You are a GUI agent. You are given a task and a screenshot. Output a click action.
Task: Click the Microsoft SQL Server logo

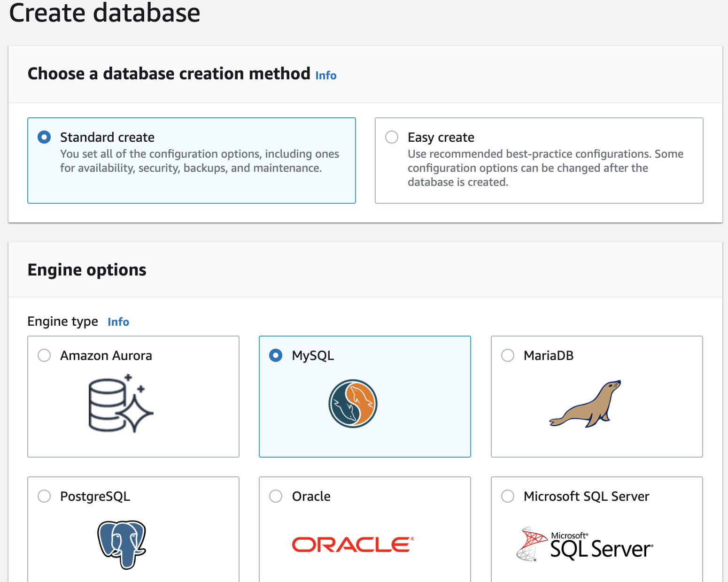click(585, 544)
